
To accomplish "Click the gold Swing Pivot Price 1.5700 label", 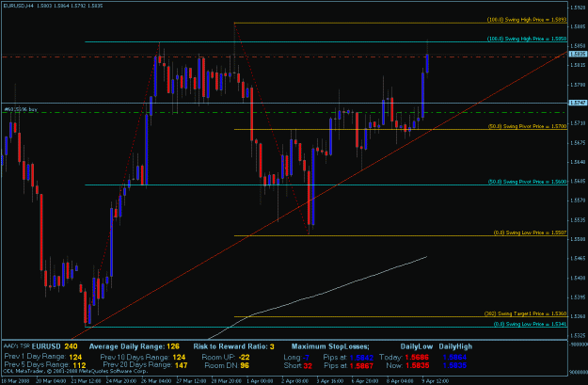I will [x=527, y=126].
